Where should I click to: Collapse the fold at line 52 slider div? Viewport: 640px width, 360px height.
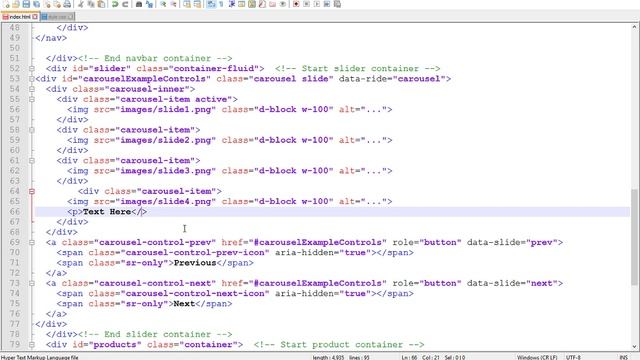tap(32, 69)
